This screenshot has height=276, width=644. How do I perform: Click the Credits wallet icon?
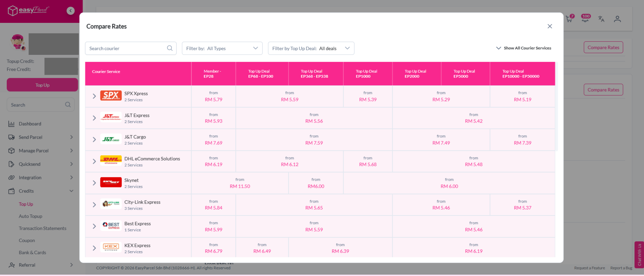(x=11, y=191)
